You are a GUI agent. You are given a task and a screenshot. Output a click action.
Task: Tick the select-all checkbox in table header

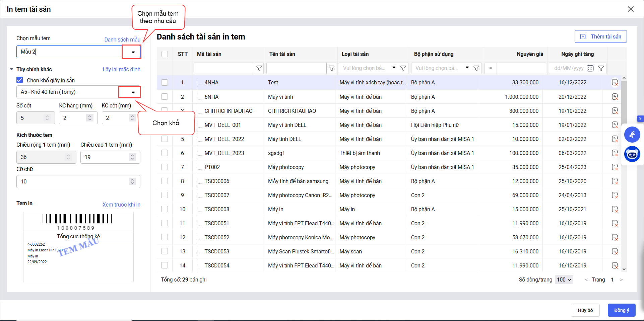[x=165, y=54]
